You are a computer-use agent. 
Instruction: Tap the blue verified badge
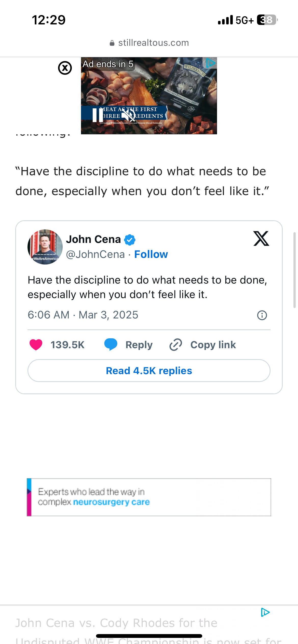(x=130, y=240)
